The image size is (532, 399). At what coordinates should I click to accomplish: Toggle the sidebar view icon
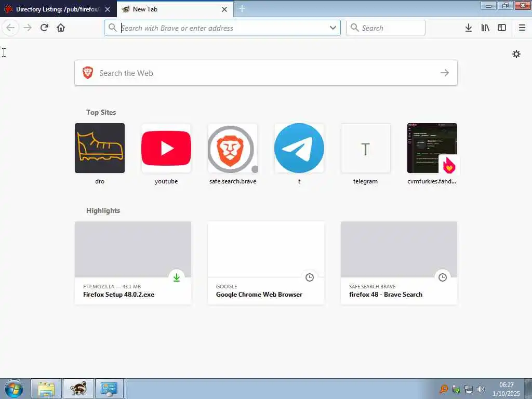502,28
